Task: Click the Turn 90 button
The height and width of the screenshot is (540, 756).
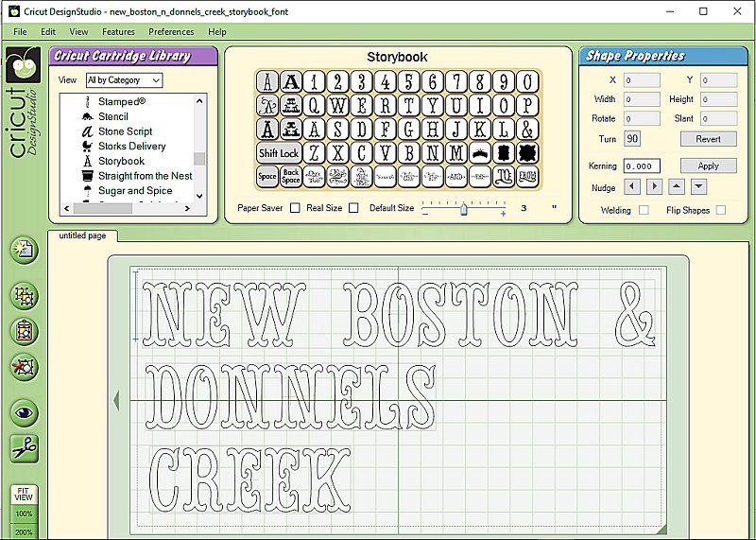Action: 632,139
